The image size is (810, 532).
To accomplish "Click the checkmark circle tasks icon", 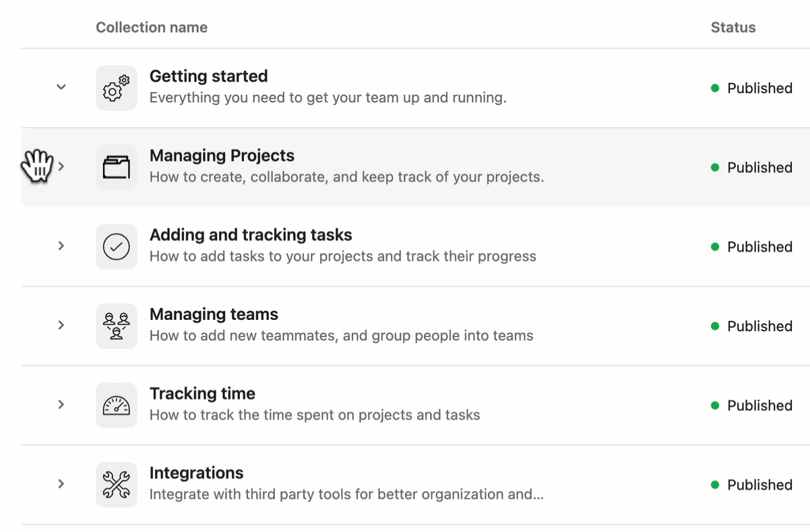I will pos(116,246).
